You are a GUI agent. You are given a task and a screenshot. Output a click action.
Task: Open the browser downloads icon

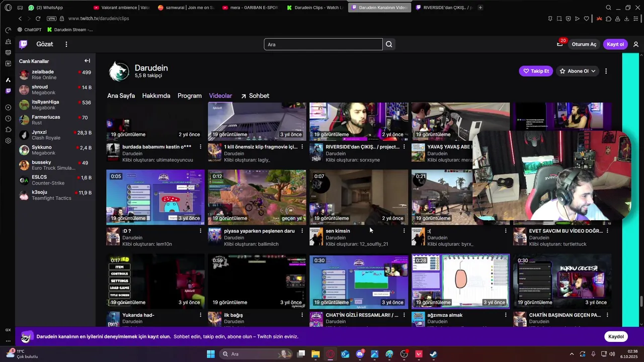[627, 19]
